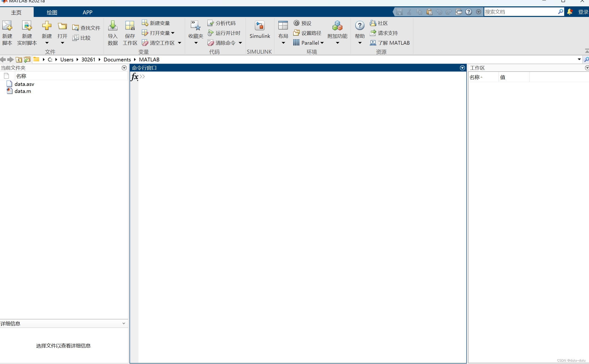This screenshot has width=589, height=364.
Task: Click the quick access copy icon
Action: point(419,12)
